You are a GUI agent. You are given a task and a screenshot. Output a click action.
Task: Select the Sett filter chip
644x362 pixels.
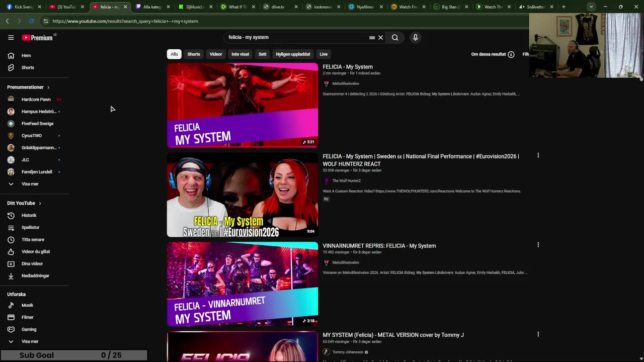click(x=263, y=54)
